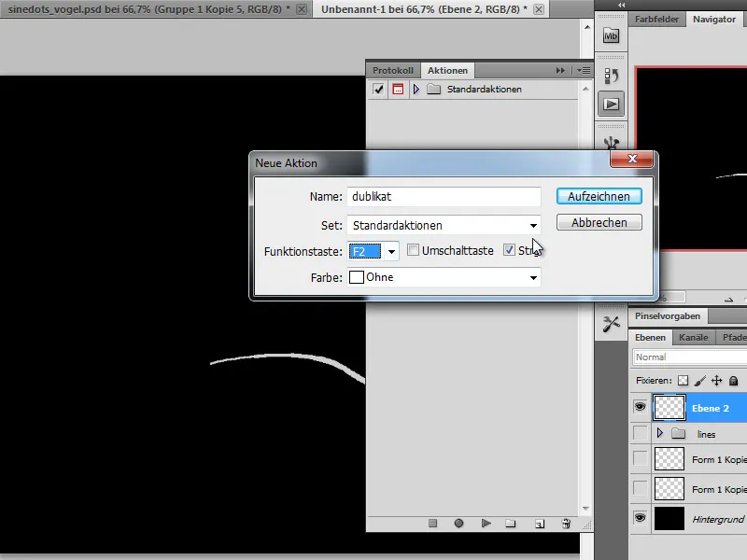Open the Pinselvorgaben tab
The width and height of the screenshot is (747, 560).
pos(668,316)
